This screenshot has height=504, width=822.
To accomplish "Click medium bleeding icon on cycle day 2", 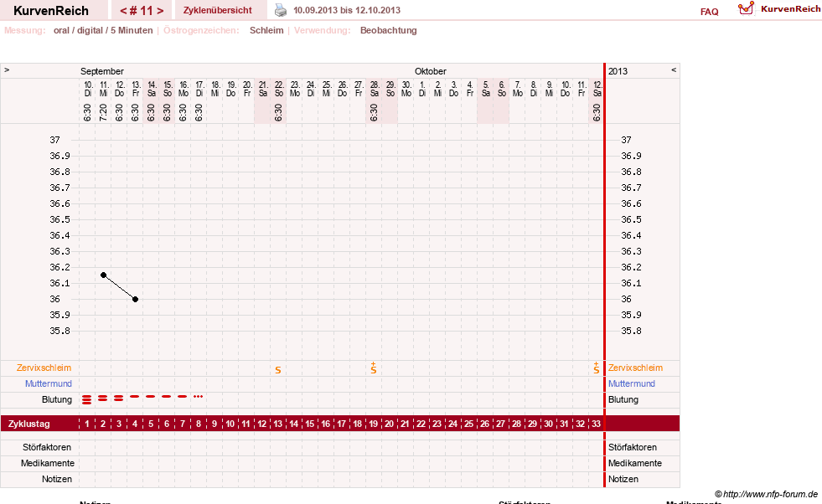I will click(103, 399).
